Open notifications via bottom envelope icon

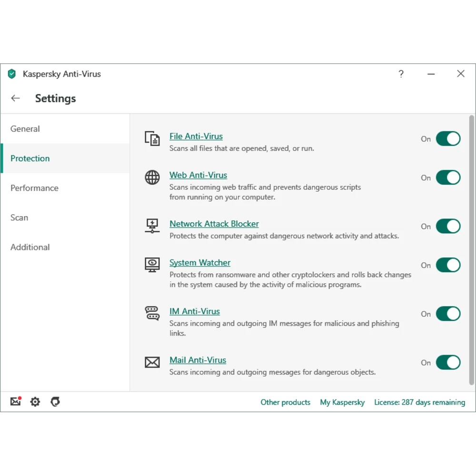point(16,402)
